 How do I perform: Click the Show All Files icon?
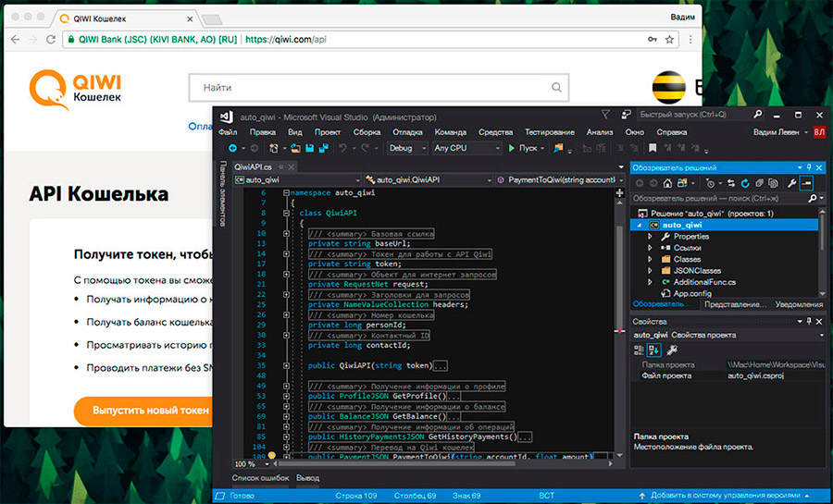tap(774, 183)
